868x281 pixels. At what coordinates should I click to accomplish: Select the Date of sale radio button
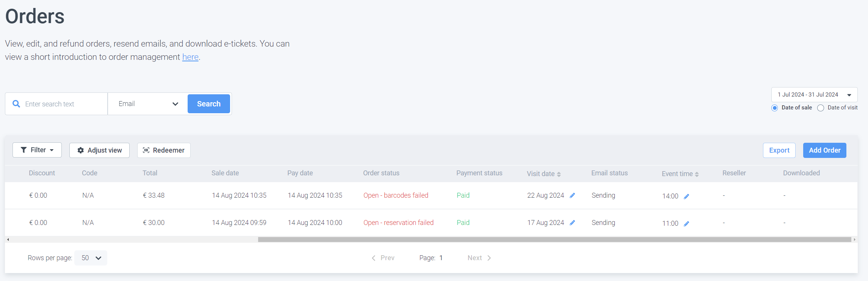pyautogui.click(x=775, y=108)
